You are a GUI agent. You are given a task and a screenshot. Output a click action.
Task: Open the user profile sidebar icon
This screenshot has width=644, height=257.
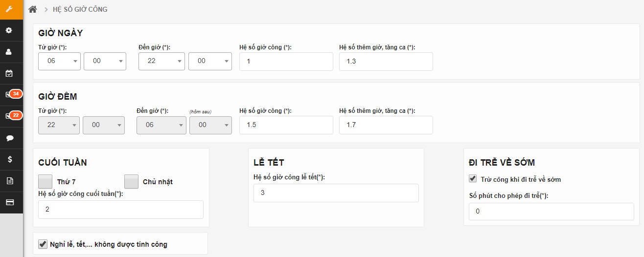tap(9, 52)
